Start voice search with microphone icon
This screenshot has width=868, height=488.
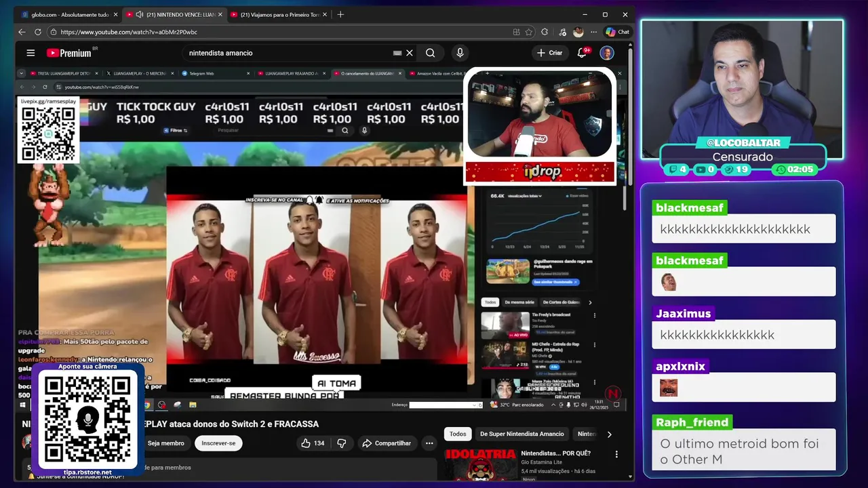point(460,53)
